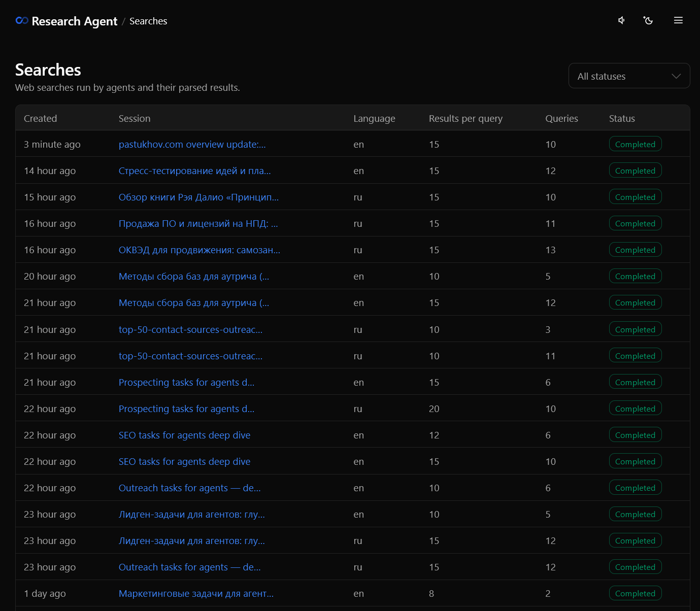Click Completed badge in Маркетинговые задачи row
700x611 pixels.
(x=636, y=593)
